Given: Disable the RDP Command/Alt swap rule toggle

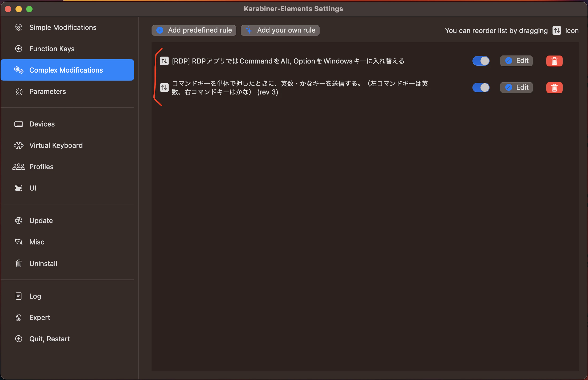Looking at the screenshot, I should point(481,61).
